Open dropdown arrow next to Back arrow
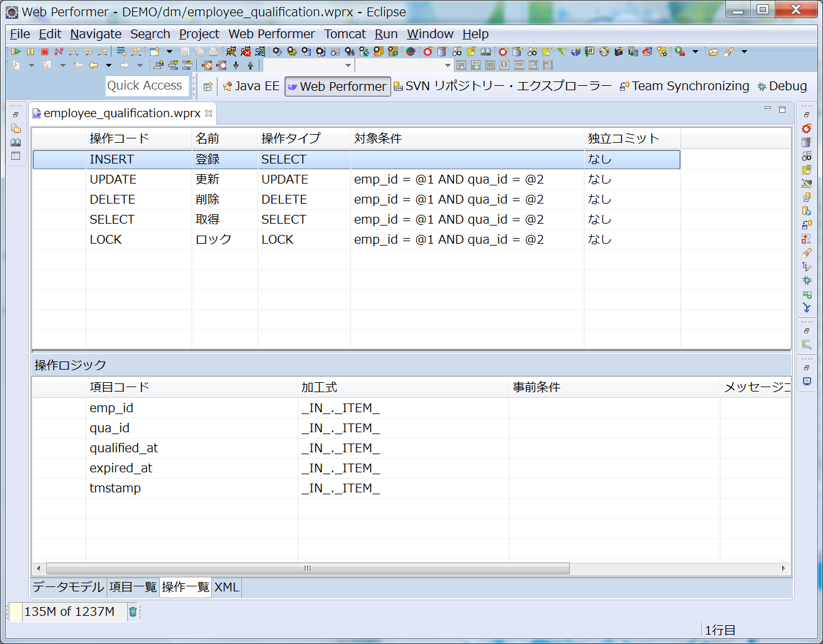Image resolution: width=823 pixels, height=644 pixels. [x=108, y=65]
